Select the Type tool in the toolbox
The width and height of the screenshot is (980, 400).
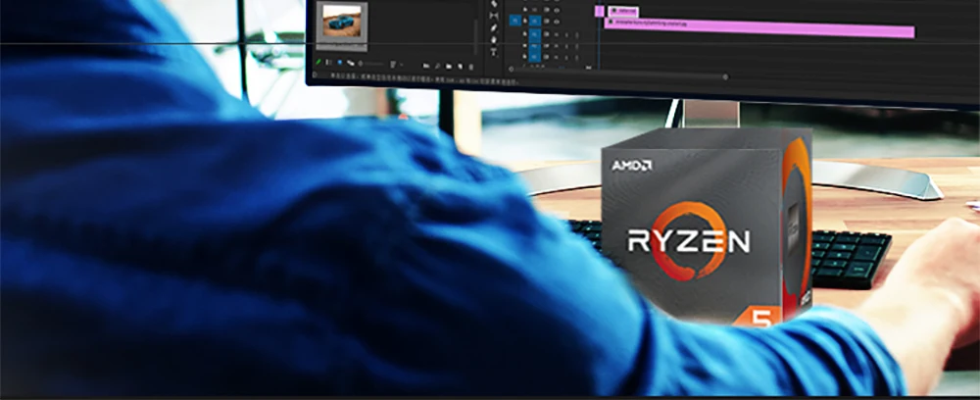click(494, 52)
